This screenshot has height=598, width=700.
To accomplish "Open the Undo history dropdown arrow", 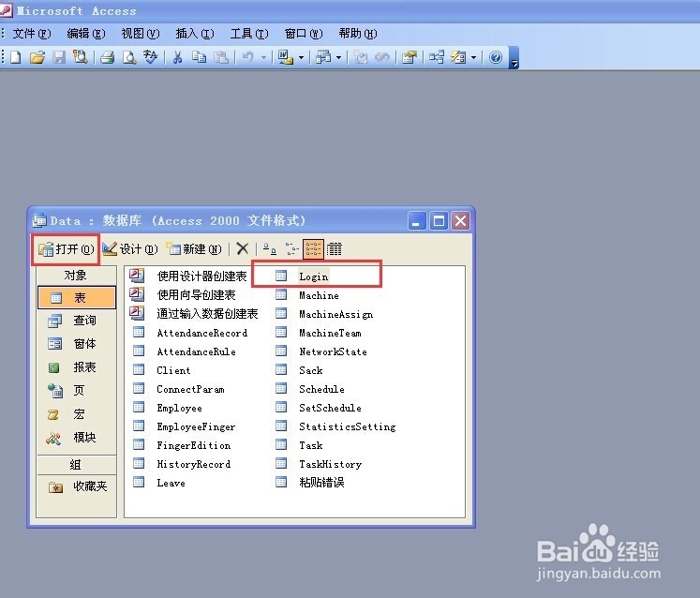I will (x=263, y=57).
